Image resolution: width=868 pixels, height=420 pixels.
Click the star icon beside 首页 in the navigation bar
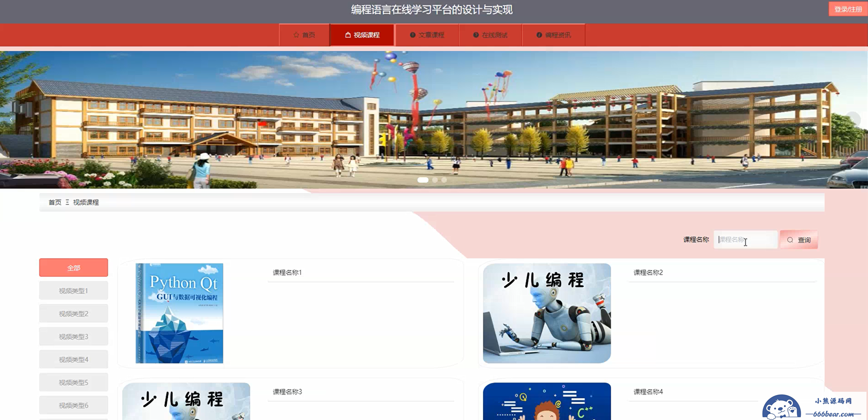(296, 35)
